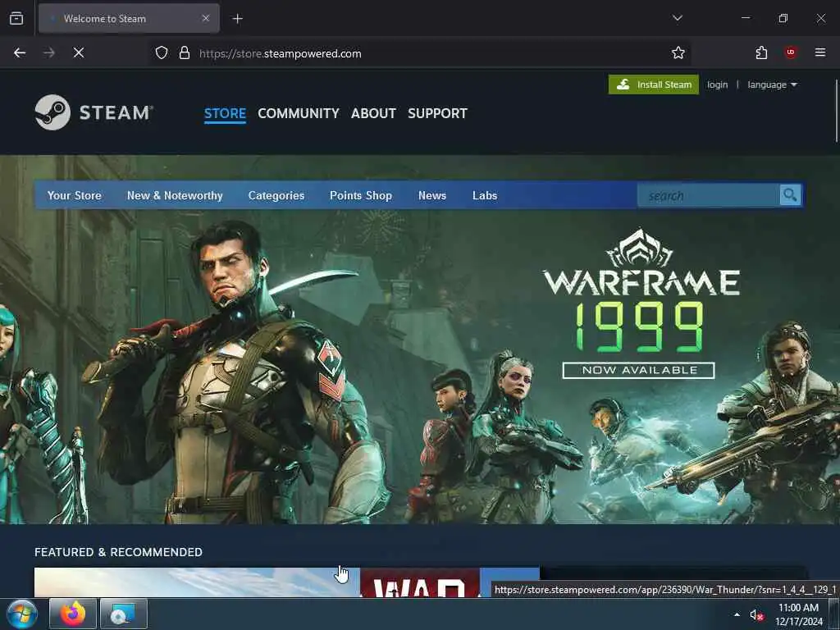The width and height of the screenshot is (840, 630).
Task: Click the War Thunder featured capsule image
Action: (286, 582)
